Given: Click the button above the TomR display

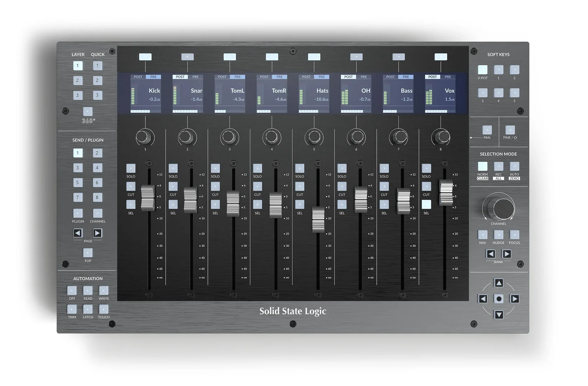Looking at the screenshot, I should (272, 57).
